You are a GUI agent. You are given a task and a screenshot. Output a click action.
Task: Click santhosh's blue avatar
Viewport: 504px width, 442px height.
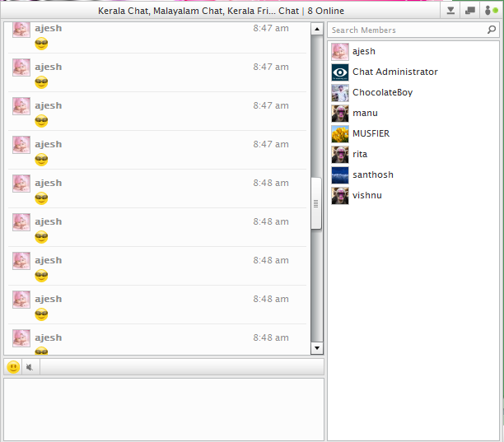click(x=340, y=175)
